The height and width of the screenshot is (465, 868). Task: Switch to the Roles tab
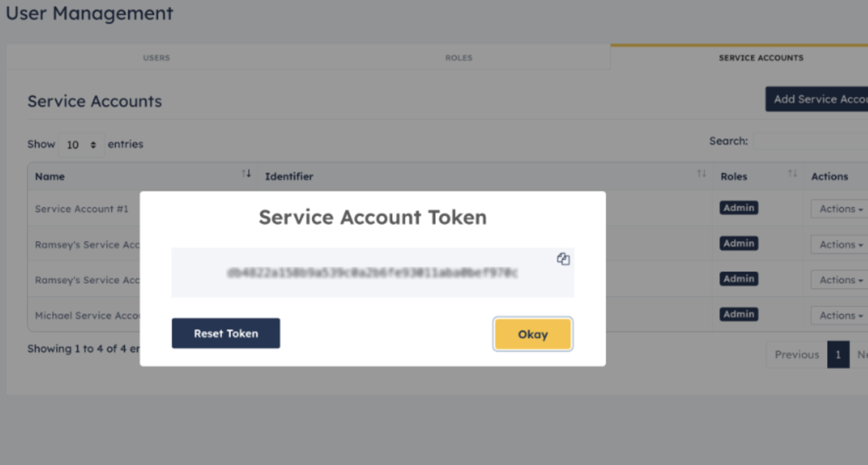458,58
